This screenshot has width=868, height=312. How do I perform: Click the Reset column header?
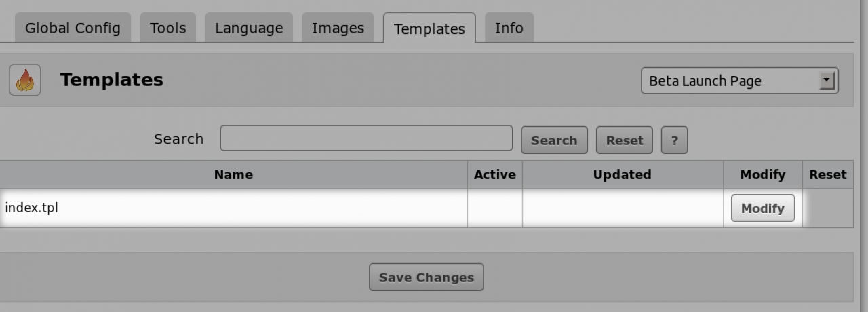point(827,174)
